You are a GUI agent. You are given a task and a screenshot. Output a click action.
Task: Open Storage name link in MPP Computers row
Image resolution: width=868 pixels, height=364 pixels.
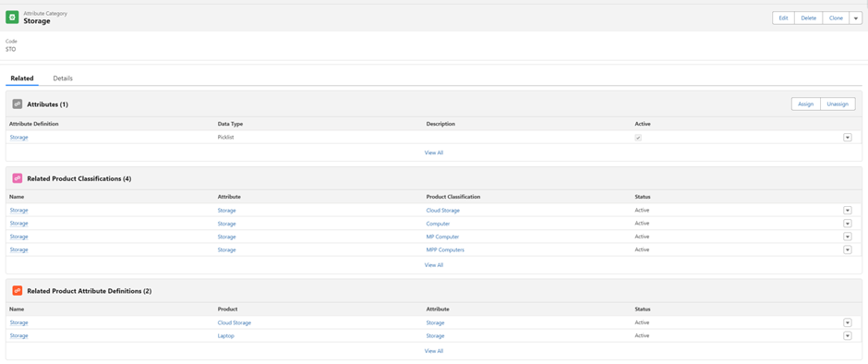[x=18, y=249]
